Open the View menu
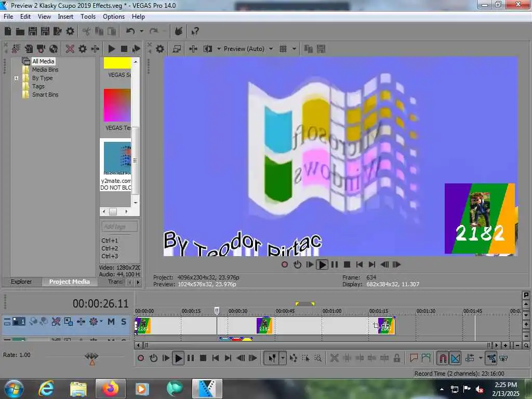Screen dimensions: 532x399 click(x=44, y=16)
